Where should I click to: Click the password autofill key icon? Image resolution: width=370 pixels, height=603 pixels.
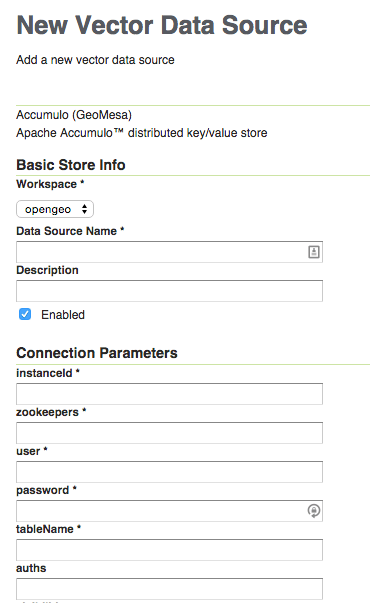tap(314, 511)
